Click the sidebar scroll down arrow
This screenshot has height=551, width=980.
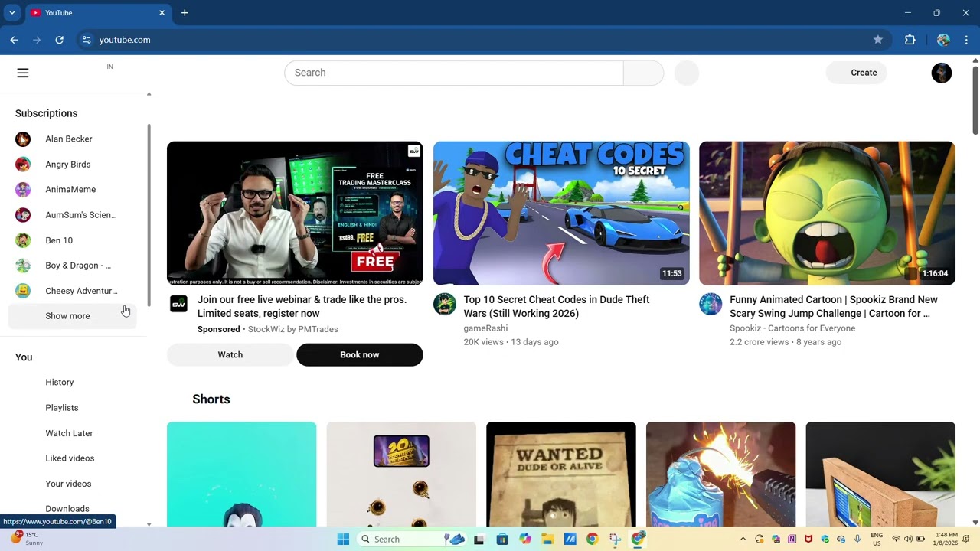coord(149,525)
